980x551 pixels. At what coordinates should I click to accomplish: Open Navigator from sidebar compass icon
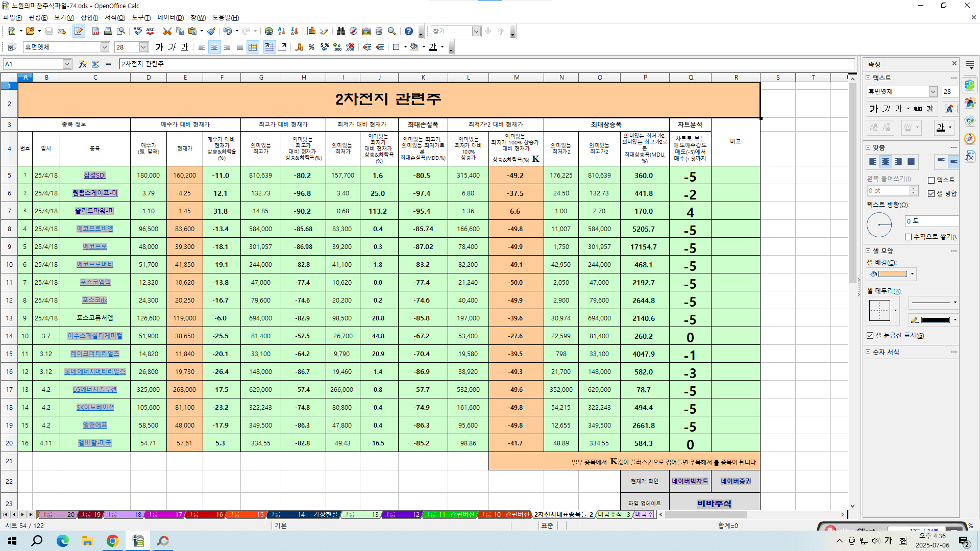[x=970, y=139]
